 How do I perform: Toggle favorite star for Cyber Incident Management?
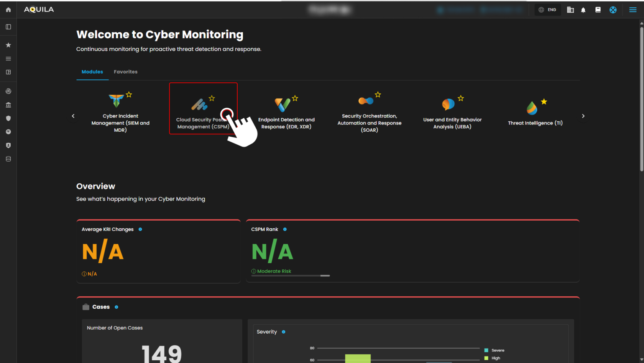click(129, 95)
